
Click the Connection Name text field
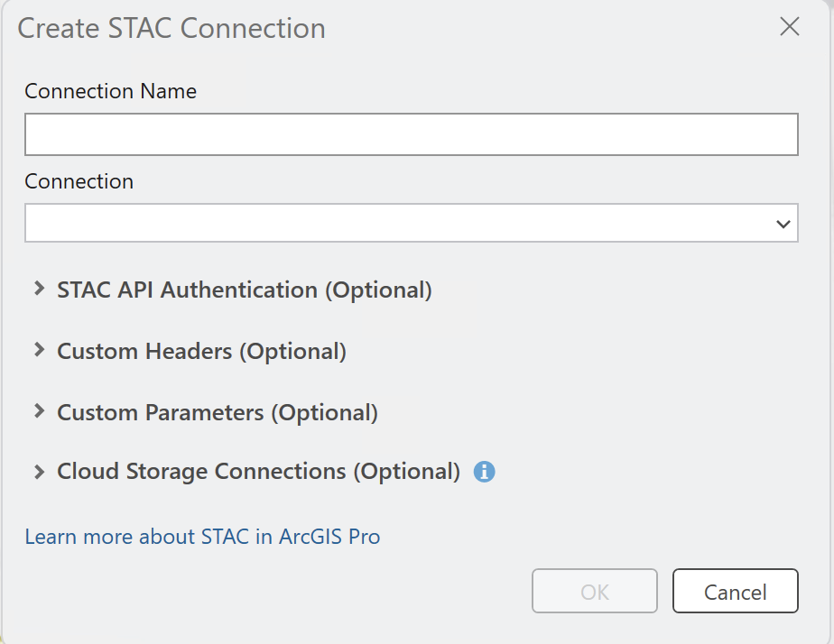tap(412, 134)
